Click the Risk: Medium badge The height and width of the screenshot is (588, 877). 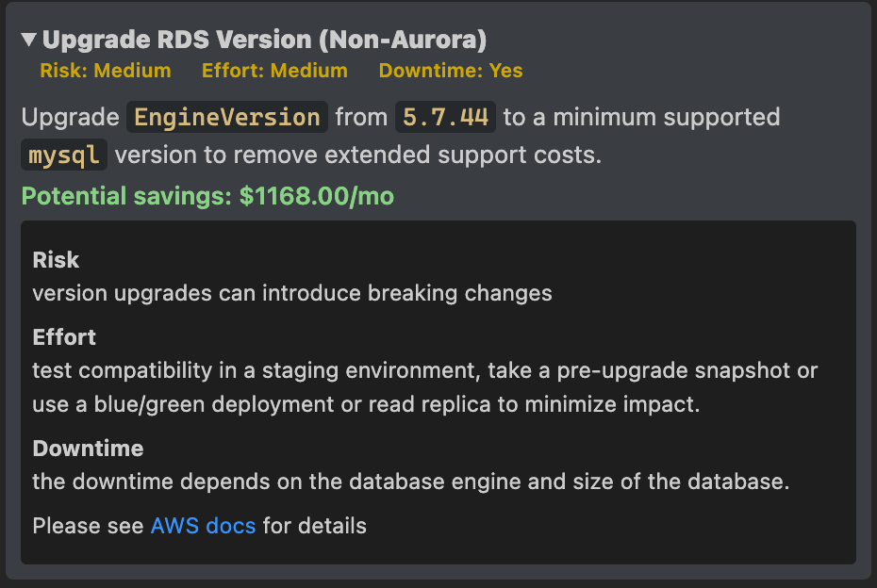tap(105, 70)
